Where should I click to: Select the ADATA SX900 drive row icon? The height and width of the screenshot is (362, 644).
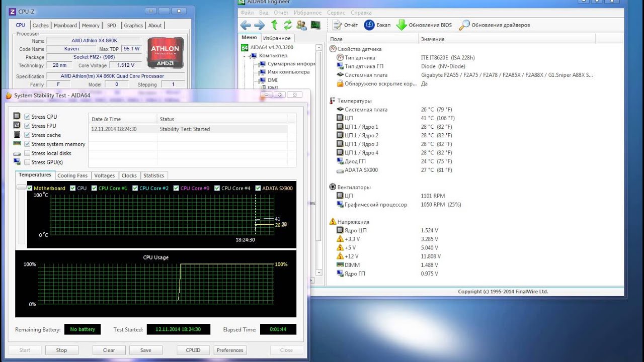341,170
